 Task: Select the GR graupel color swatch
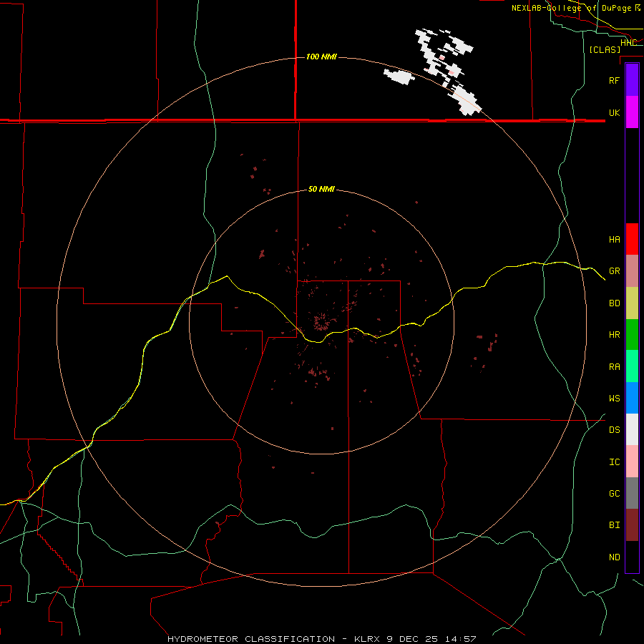632,271
